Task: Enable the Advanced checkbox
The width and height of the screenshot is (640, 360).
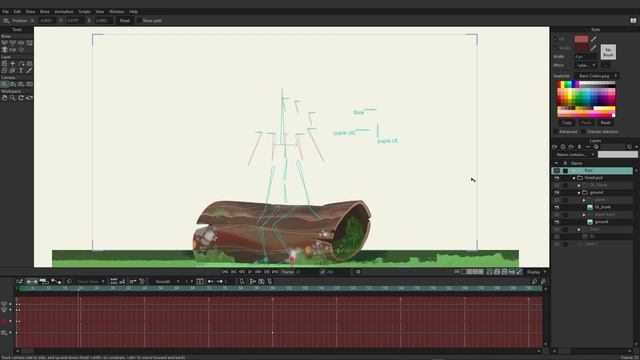Action: click(x=556, y=132)
